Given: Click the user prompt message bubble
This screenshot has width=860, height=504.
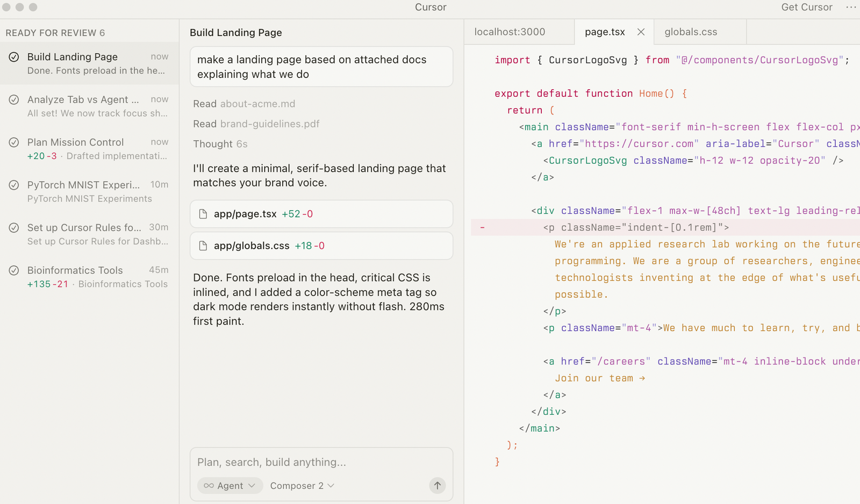Looking at the screenshot, I should (x=321, y=67).
